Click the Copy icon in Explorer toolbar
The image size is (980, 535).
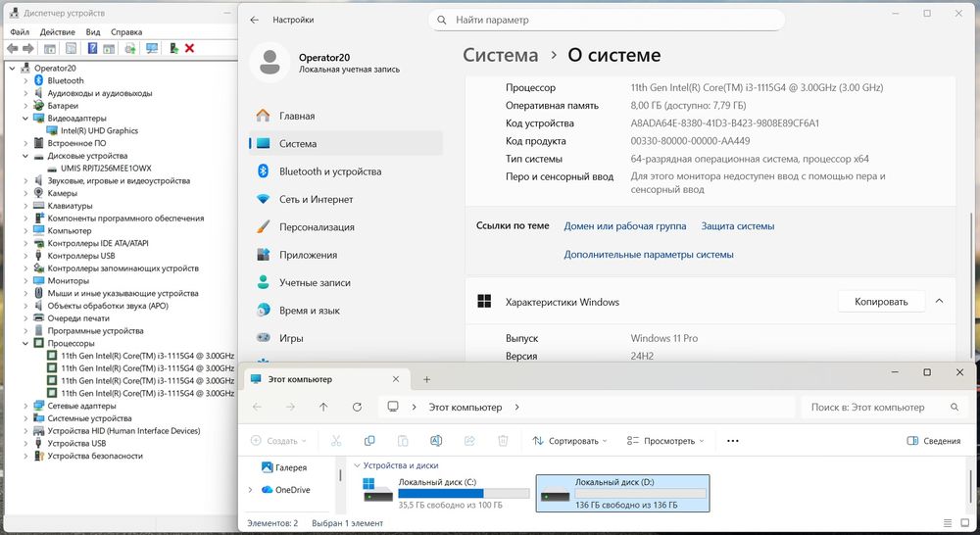369,441
